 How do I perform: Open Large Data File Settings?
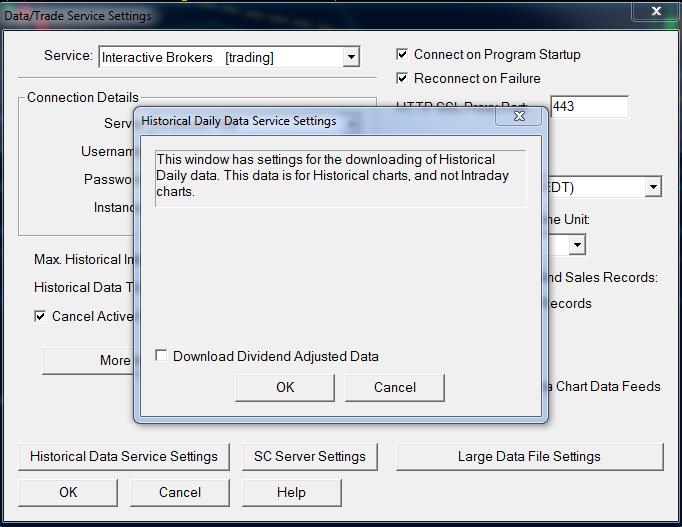pos(529,457)
